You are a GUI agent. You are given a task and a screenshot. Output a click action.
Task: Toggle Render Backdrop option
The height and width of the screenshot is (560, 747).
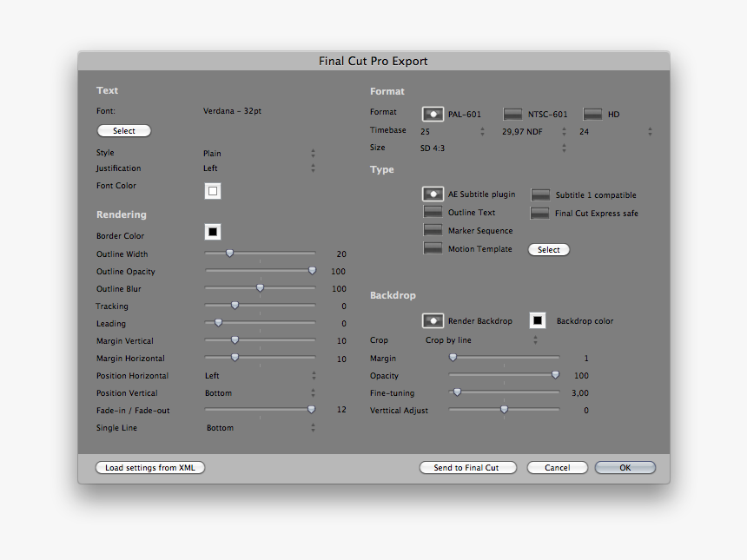click(x=433, y=321)
